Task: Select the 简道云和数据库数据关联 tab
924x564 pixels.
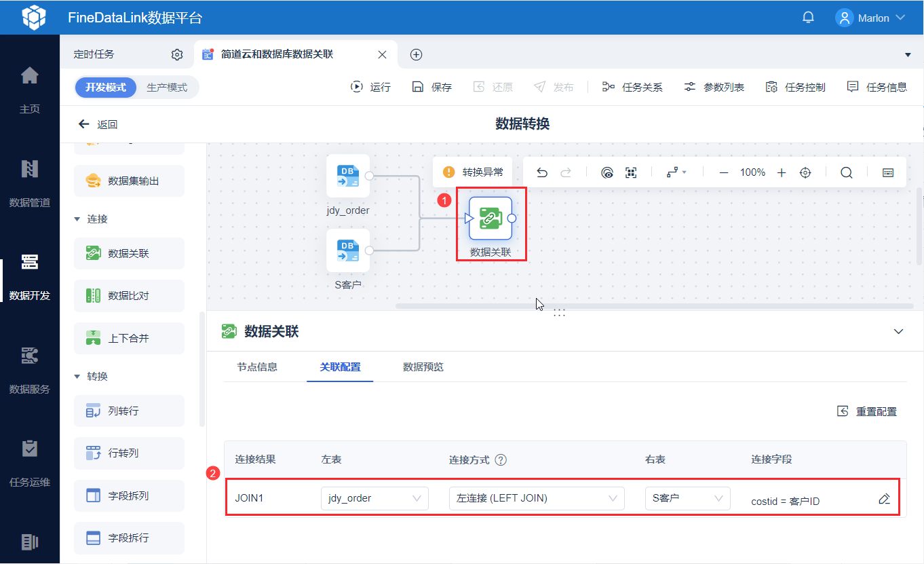Action: tap(277, 54)
